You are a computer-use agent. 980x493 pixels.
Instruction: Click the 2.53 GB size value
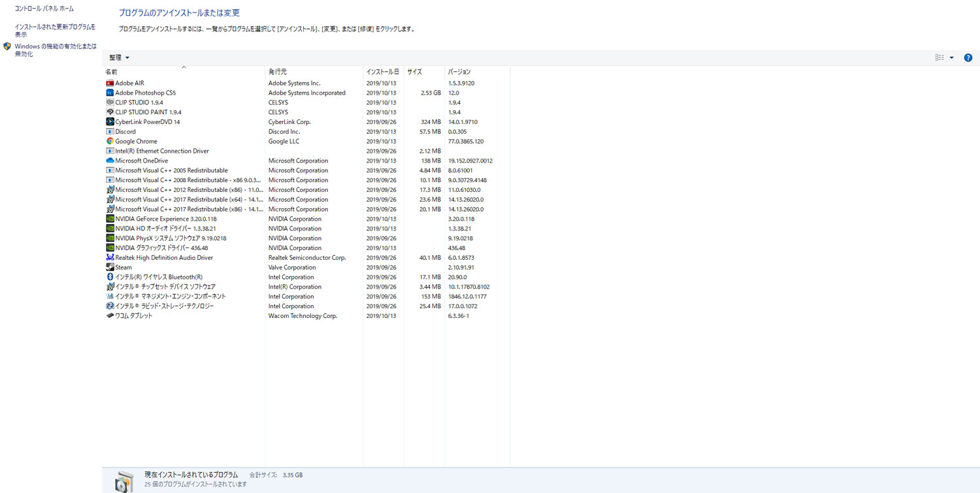click(431, 93)
